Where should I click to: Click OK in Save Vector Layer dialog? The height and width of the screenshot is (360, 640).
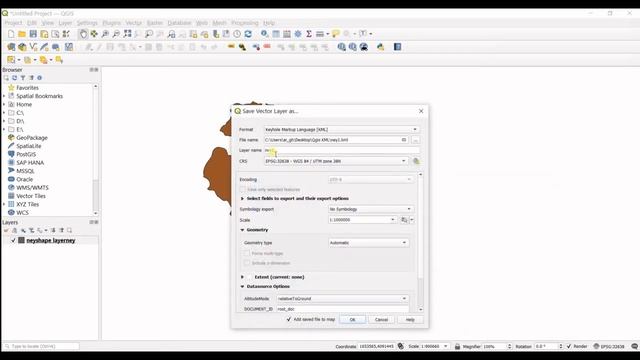352,320
